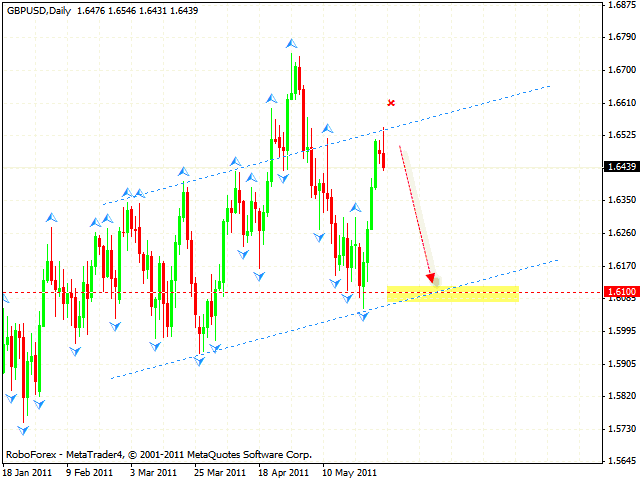
Task: Click the red horizontal dashed line at 1.6100
Action: pos(200,293)
